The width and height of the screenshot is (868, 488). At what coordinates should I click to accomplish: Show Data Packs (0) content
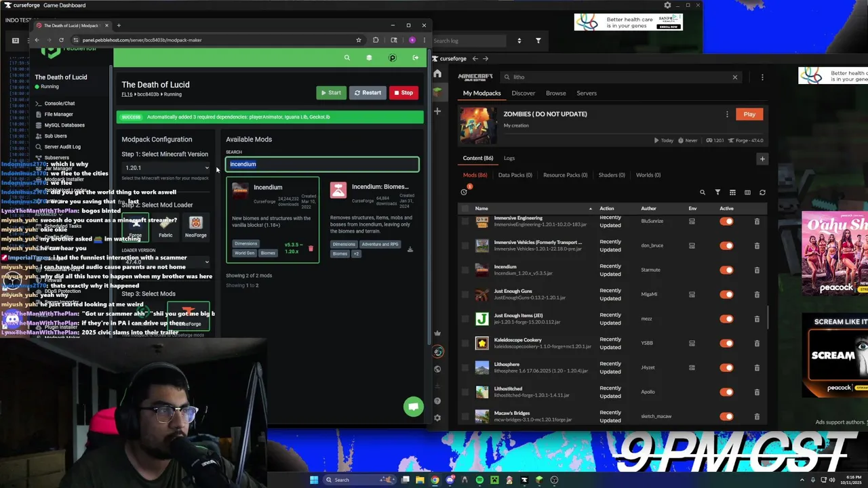pyautogui.click(x=515, y=176)
